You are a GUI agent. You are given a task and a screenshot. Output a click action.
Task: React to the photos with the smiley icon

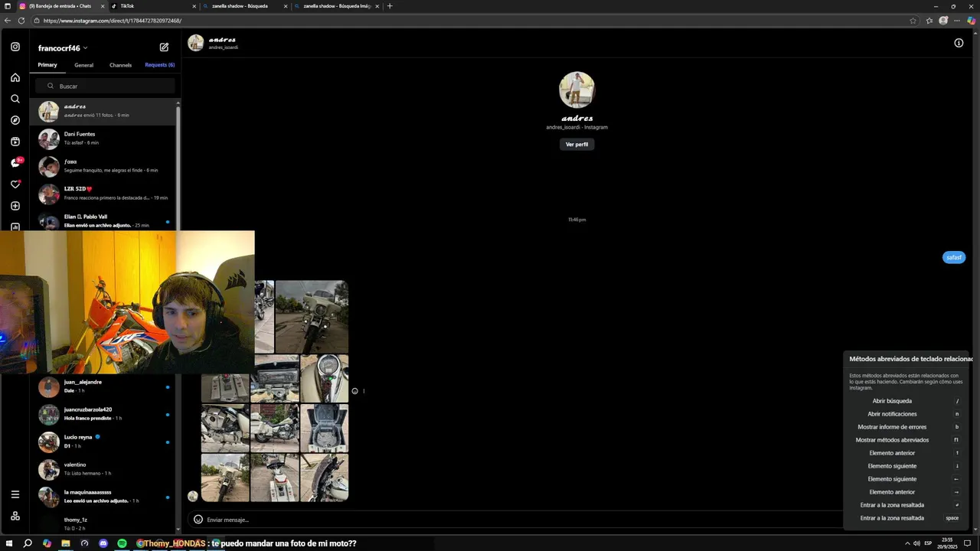pos(354,391)
